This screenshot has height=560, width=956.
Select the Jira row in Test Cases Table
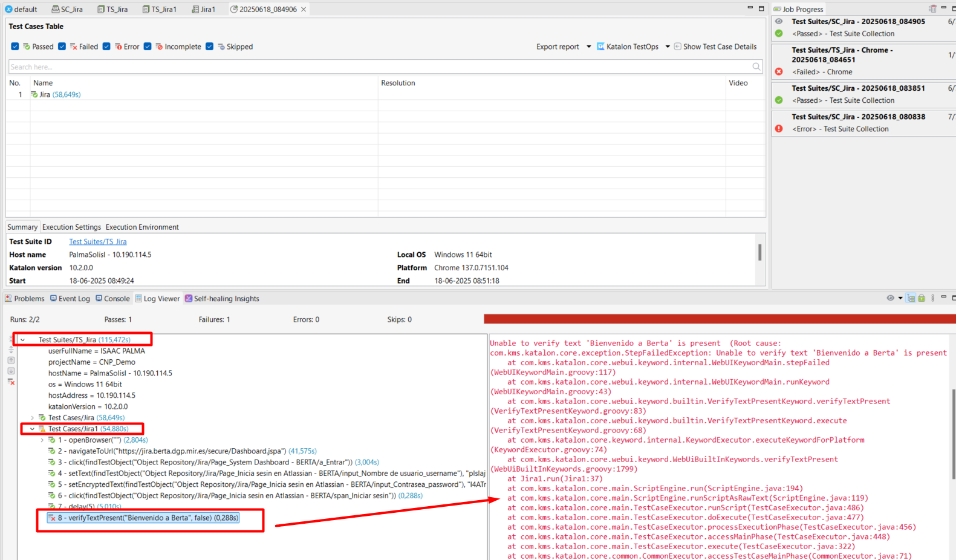(385, 95)
